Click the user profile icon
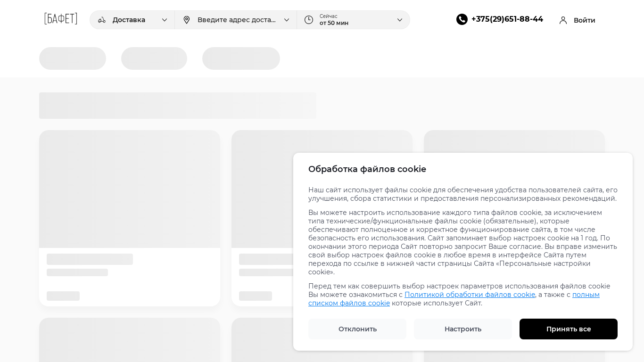 563,20
